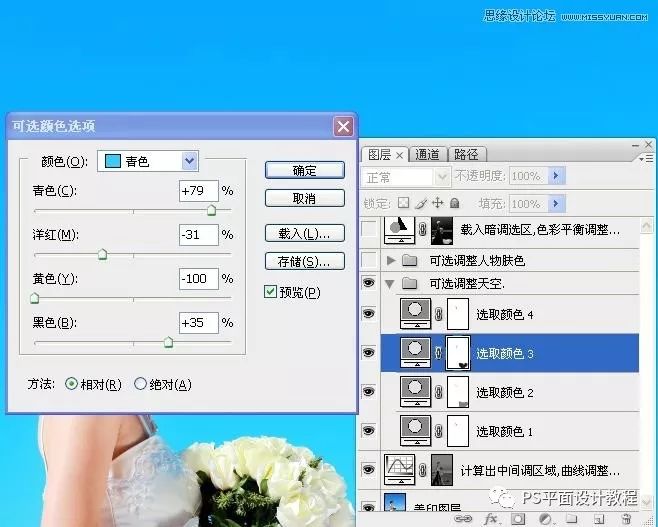The width and height of the screenshot is (658, 527).
Task: Select the 选取颜色 3 adjustment layer icon
Action: tap(415, 353)
